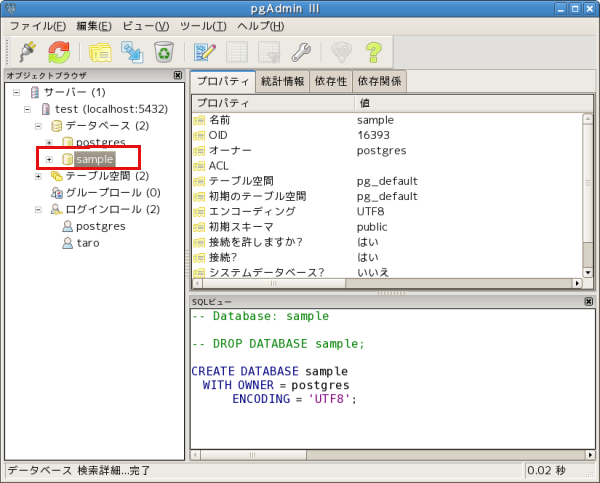Open the ビュー(V) menu
The width and height of the screenshot is (600, 483).
146,26
